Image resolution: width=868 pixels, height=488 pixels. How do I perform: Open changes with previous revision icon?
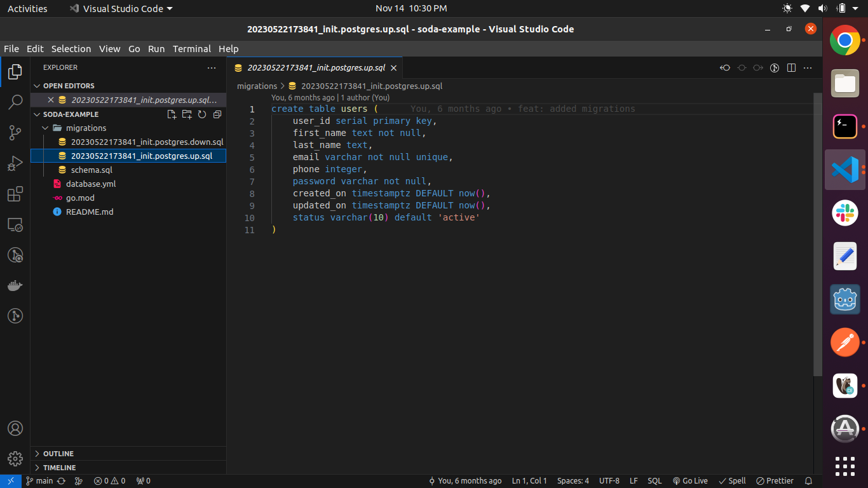tap(725, 68)
